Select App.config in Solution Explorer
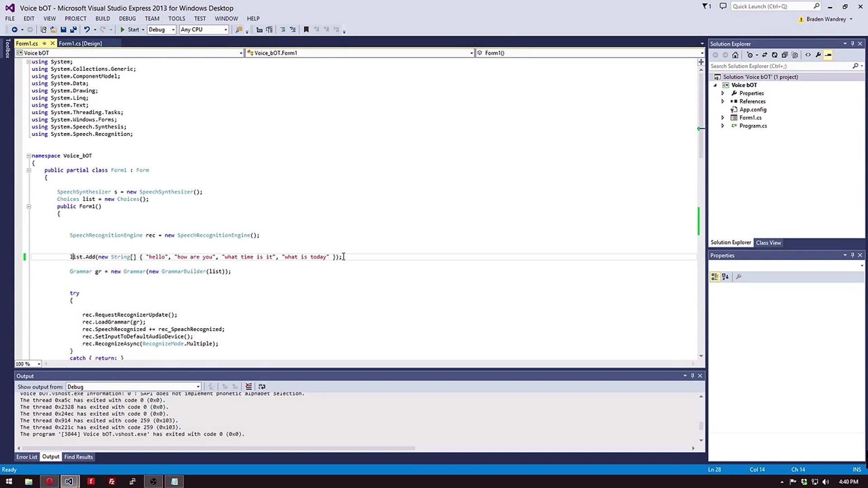Viewport: 868px width, 488px height. click(753, 109)
